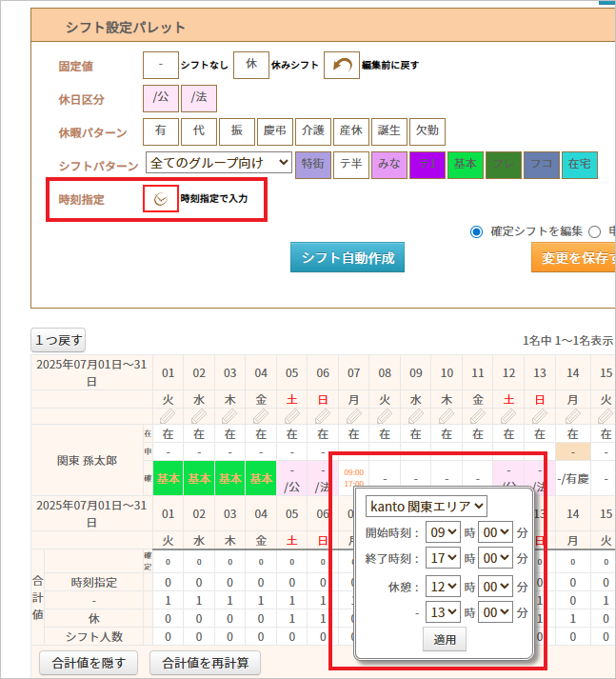The height and width of the screenshot is (679, 616).
Task: Pick the green 基本 shift pattern swatch
Action: [x=465, y=164]
